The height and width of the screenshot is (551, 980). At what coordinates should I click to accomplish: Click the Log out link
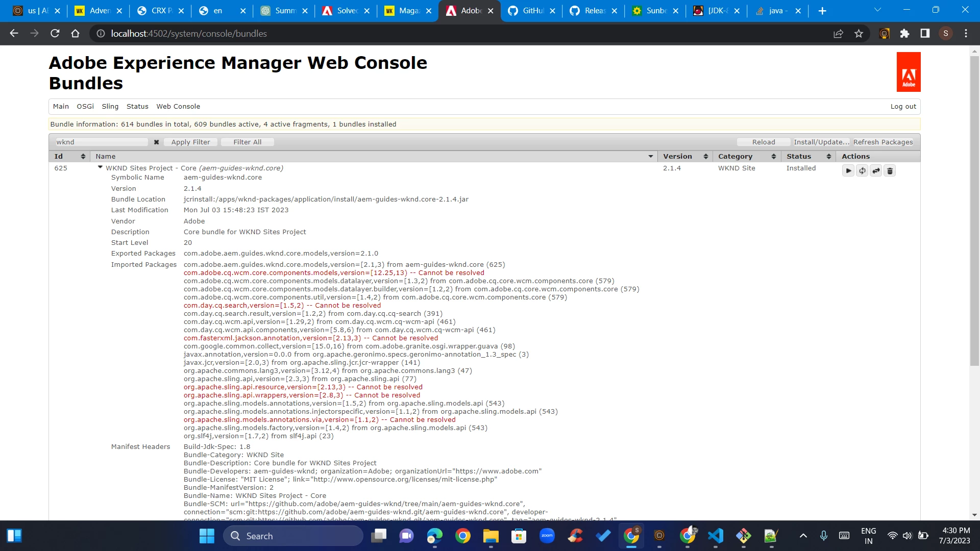(903, 107)
